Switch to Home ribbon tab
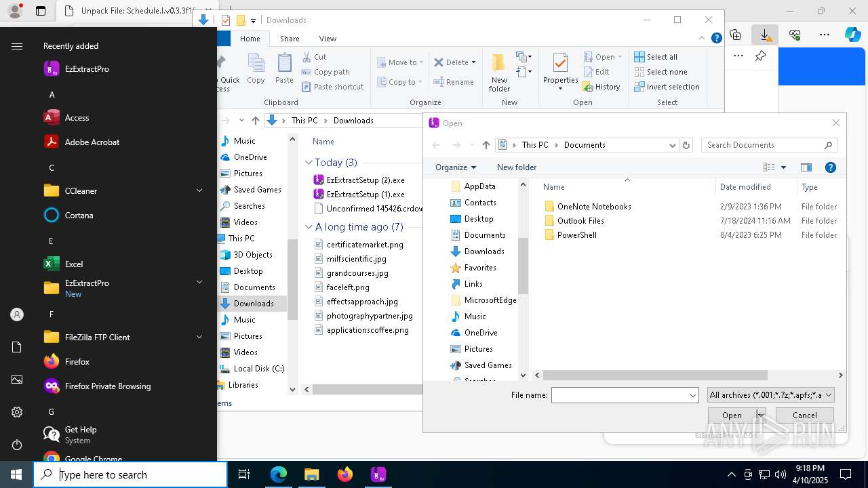 pos(250,39)
